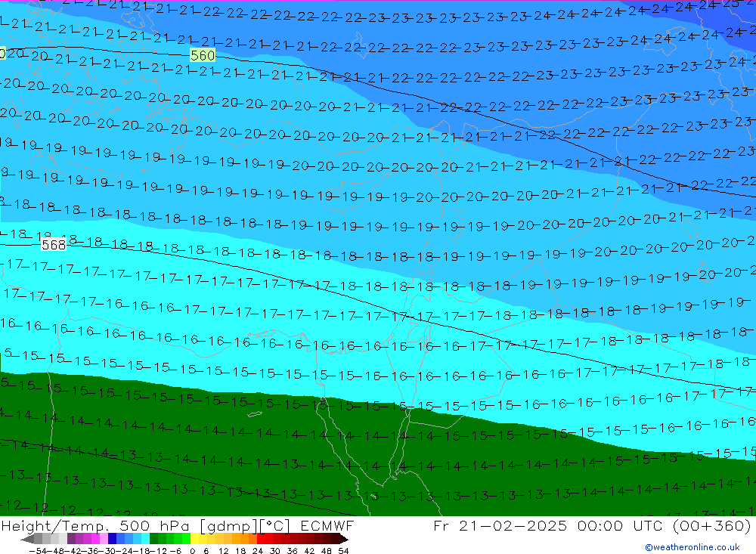Click the 54 value on the legend
This screenshot has height=554, width=756.
[343, 551]
